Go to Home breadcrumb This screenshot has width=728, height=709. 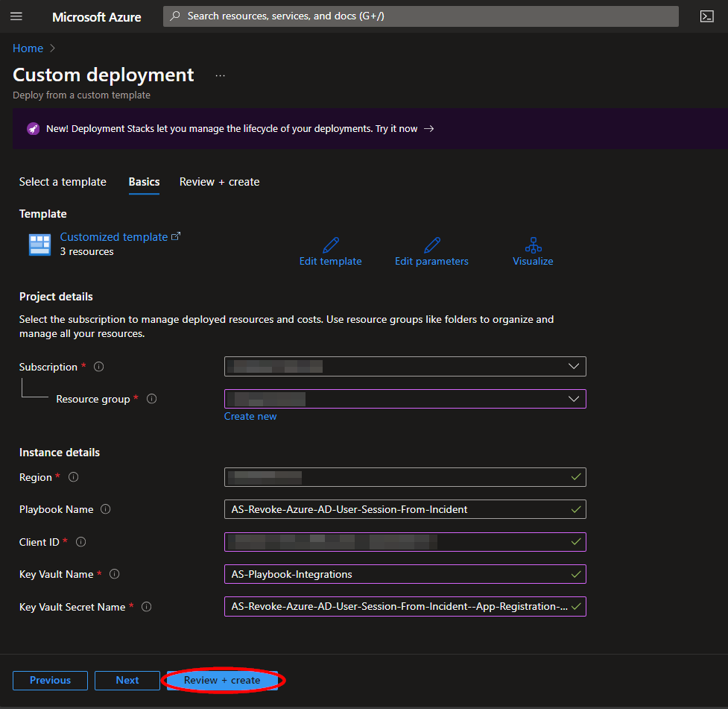tap(28, 48)
